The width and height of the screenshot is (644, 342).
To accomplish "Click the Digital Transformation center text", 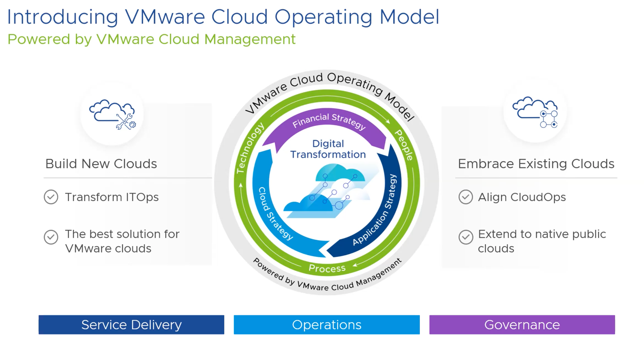I will (x=328, y=149).
